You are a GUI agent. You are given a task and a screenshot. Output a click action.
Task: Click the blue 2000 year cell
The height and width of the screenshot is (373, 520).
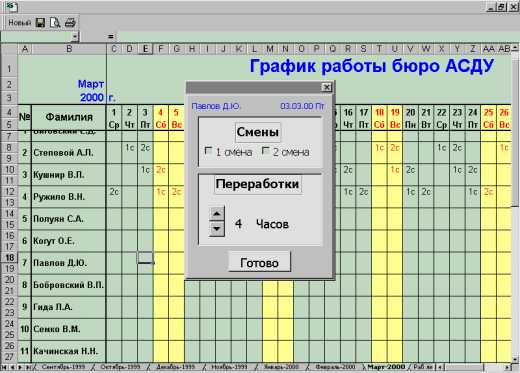click(92, 97)
